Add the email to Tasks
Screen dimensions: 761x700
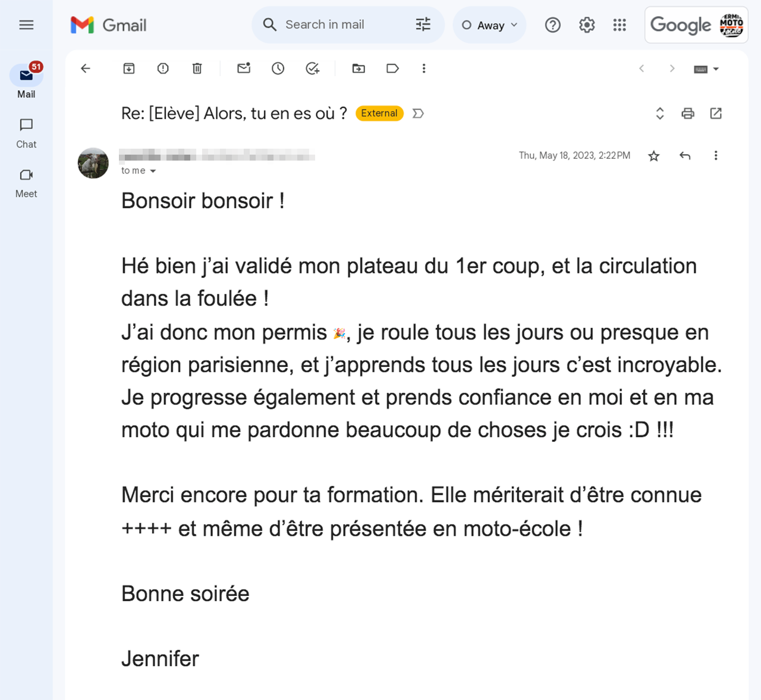(313, 68)
